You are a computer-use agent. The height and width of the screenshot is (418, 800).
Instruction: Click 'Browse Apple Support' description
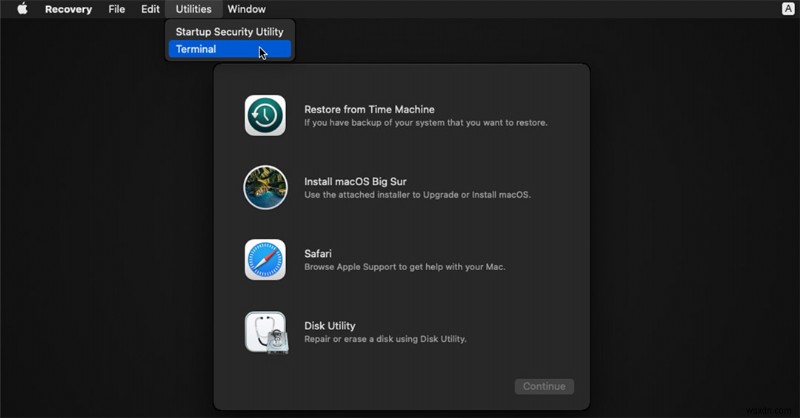coord(405,267)
